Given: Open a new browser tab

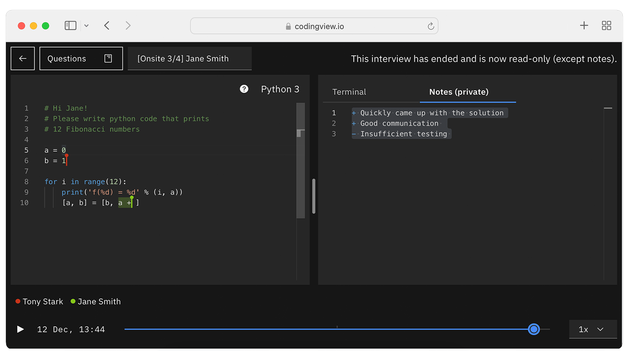Looking at the screenshot, I should point(584,25).
